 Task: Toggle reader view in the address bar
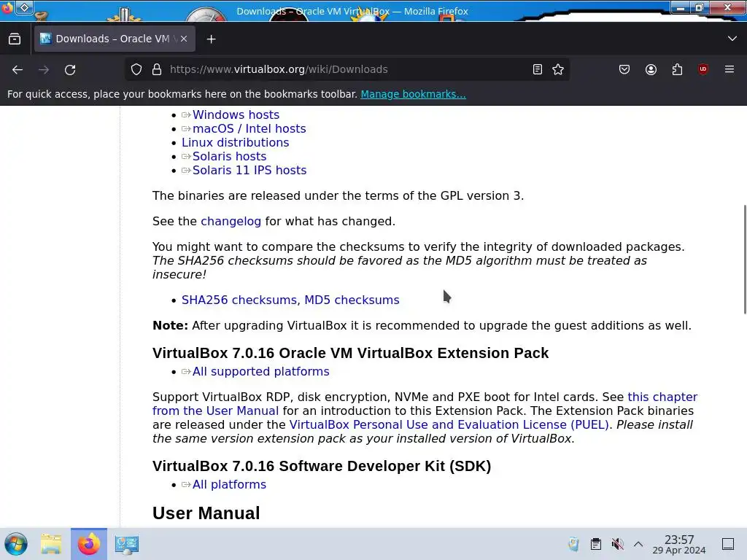(538, 69)
